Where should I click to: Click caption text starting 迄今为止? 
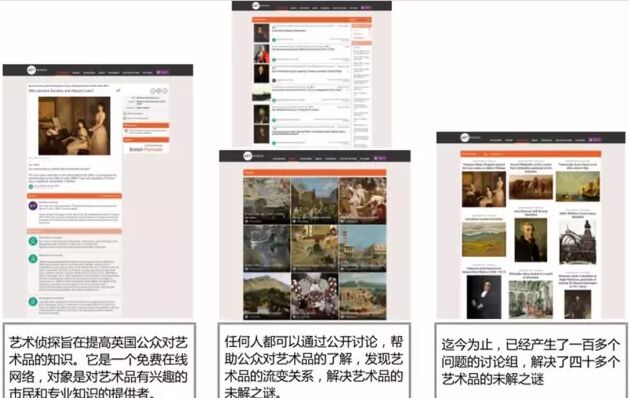(531, 362)
